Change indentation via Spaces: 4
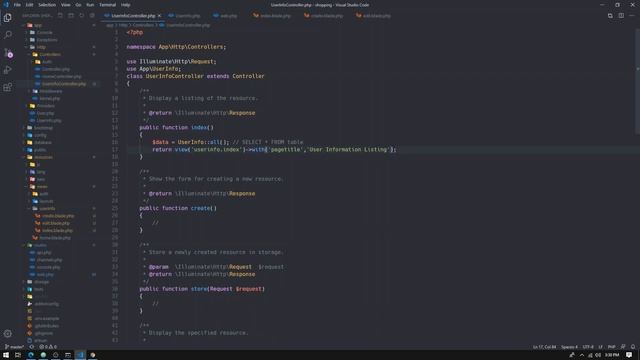 coord(569,347)
